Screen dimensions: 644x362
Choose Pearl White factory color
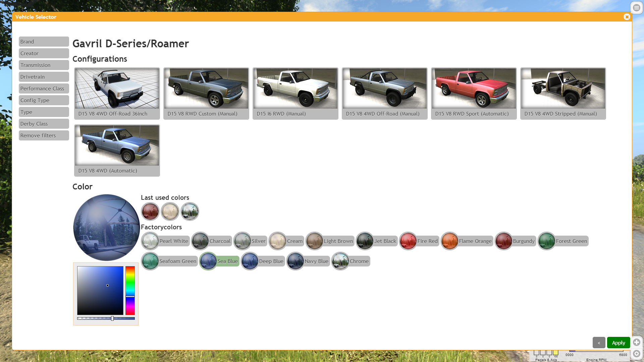coord(166,241)
